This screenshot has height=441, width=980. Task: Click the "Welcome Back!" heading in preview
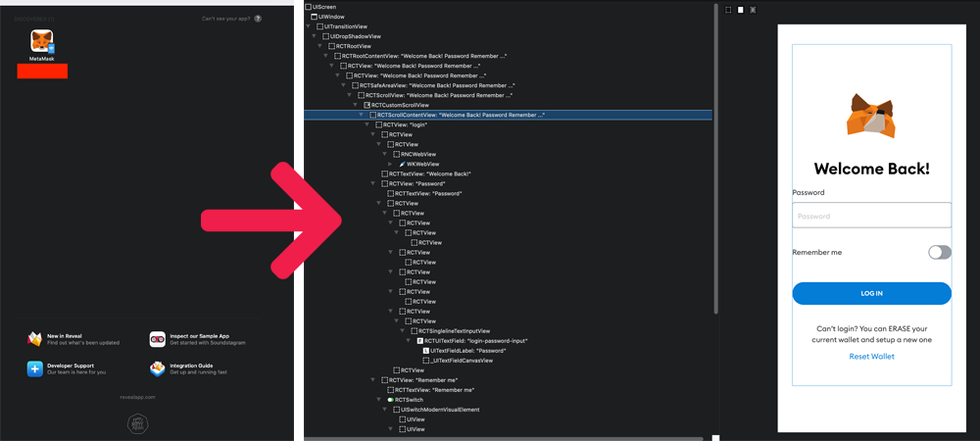tap(872, 169)
